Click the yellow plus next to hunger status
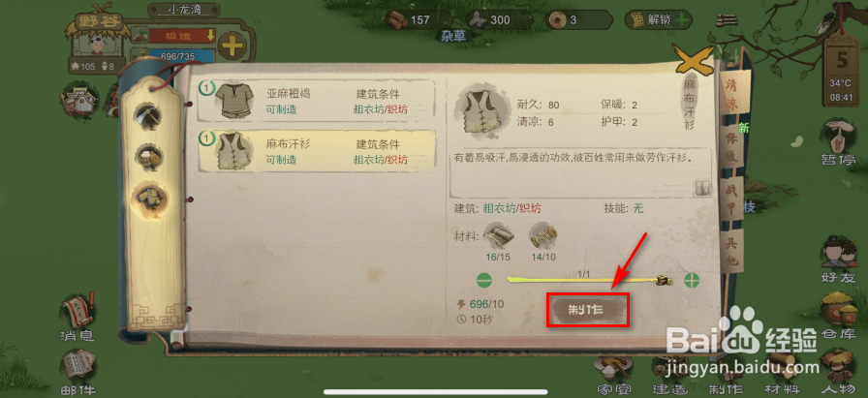This screenshot has width=868, height=398. [232, 46]
